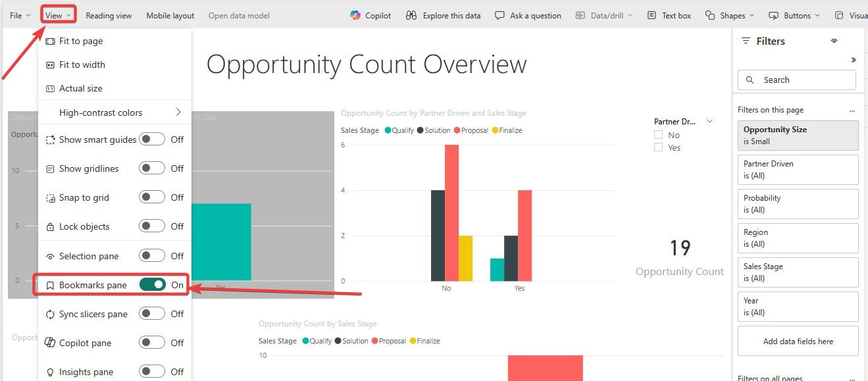
Task: Click the Filters pane Search field
Action: coord(797,80)
